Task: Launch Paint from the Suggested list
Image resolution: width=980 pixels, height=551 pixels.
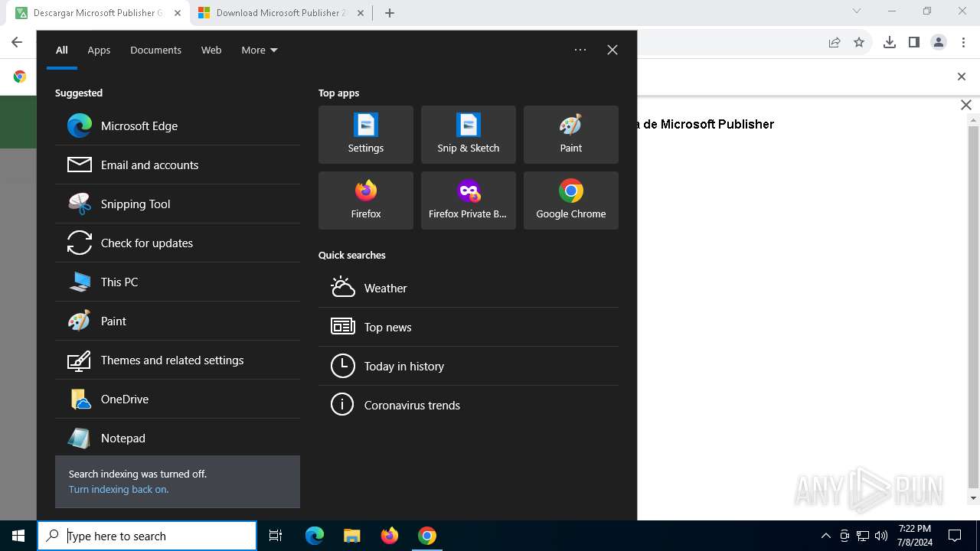Action: 178,321
